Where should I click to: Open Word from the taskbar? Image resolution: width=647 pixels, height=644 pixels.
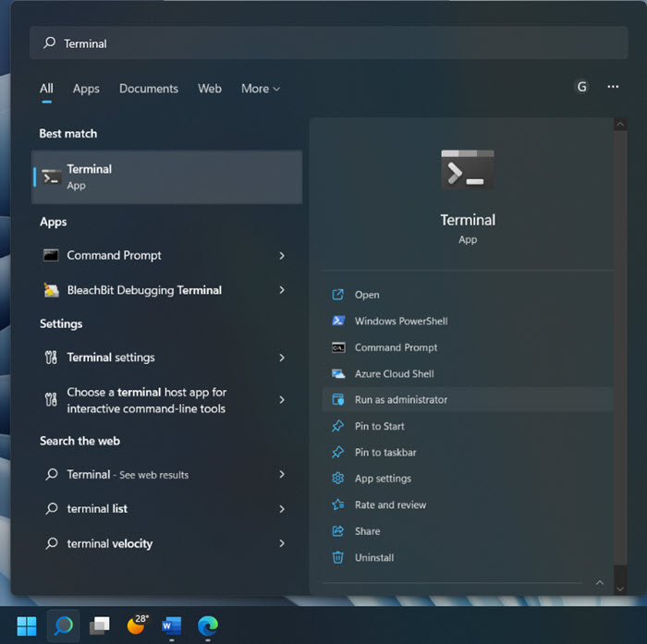click(171, 626)
